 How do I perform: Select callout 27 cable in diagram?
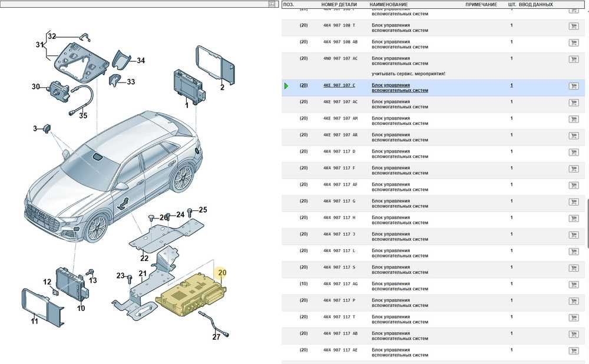(x=216, y=337)
